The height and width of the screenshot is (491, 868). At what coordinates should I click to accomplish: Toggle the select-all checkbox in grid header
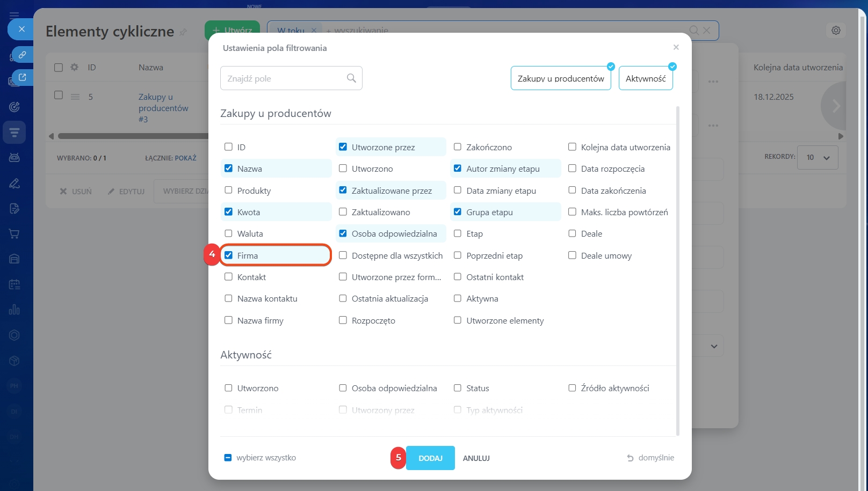point(59,67)
